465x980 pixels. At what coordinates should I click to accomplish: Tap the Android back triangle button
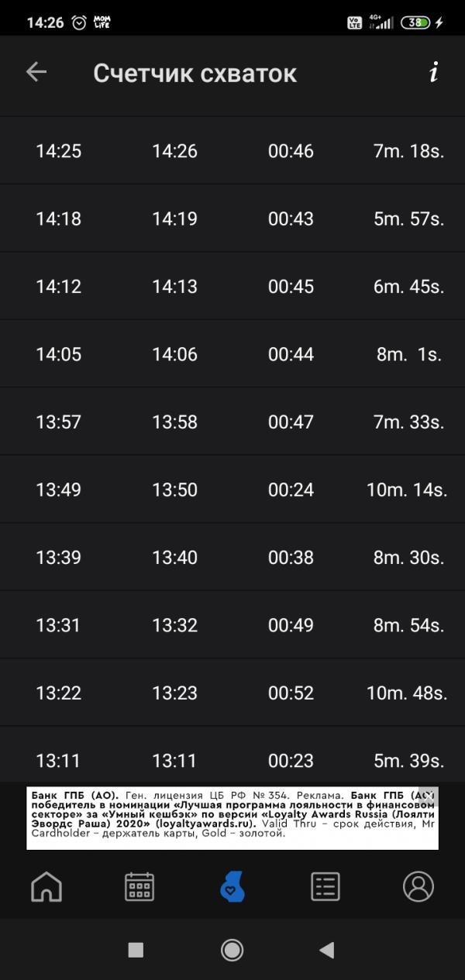click(326, 950)
